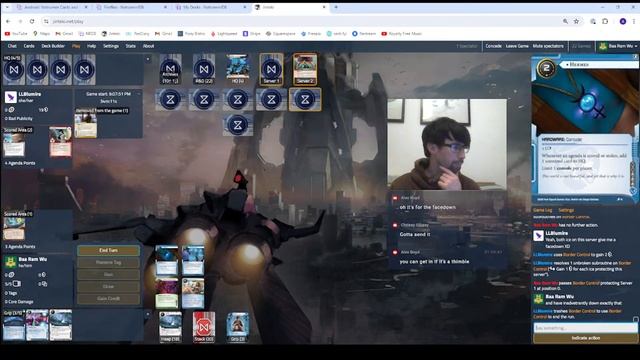Viewport: 640px width, 360px height.
Task: Open the Chrome profile avatar
Action: click(623, 21)
